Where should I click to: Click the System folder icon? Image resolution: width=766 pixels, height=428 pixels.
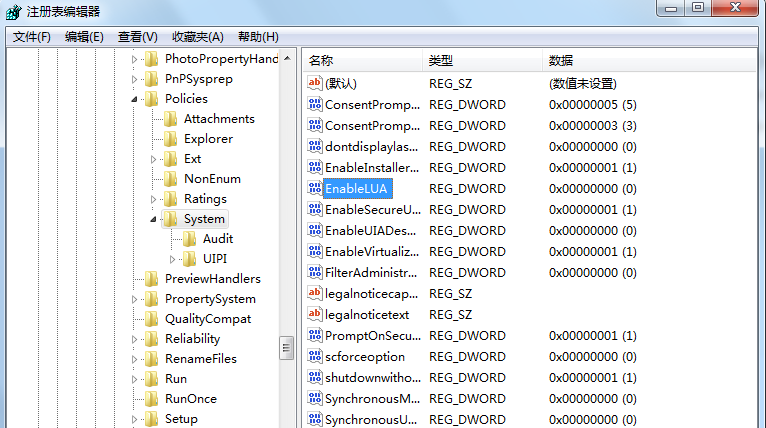170,219
